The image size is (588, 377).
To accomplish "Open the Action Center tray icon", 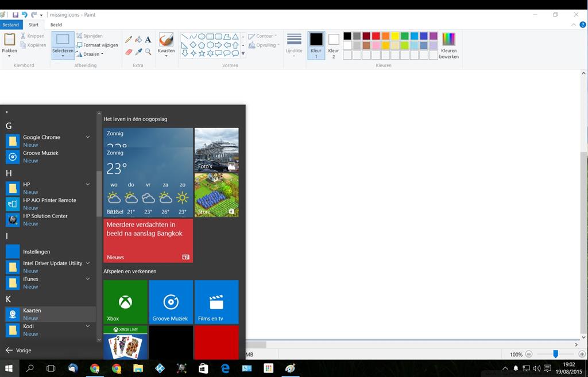I will (x=547, y=368).
